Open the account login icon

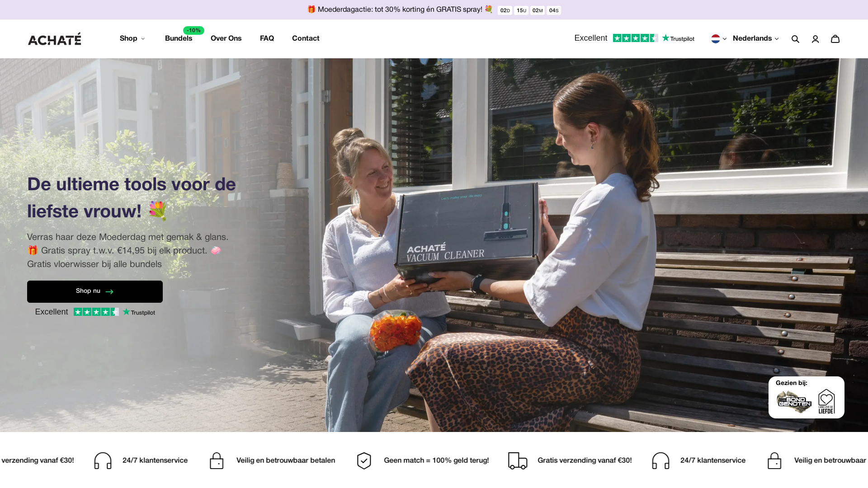tap(815, 39)
